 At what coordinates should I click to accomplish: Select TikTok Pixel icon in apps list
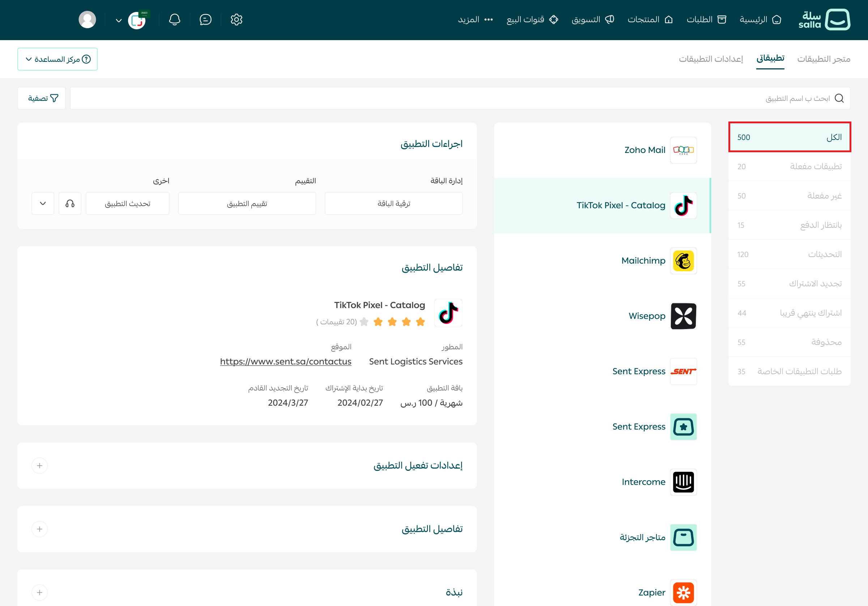coord(683,205)
